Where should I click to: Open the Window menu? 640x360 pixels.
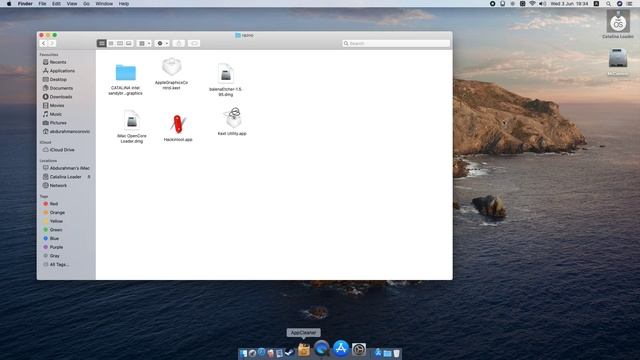[104, 4]
